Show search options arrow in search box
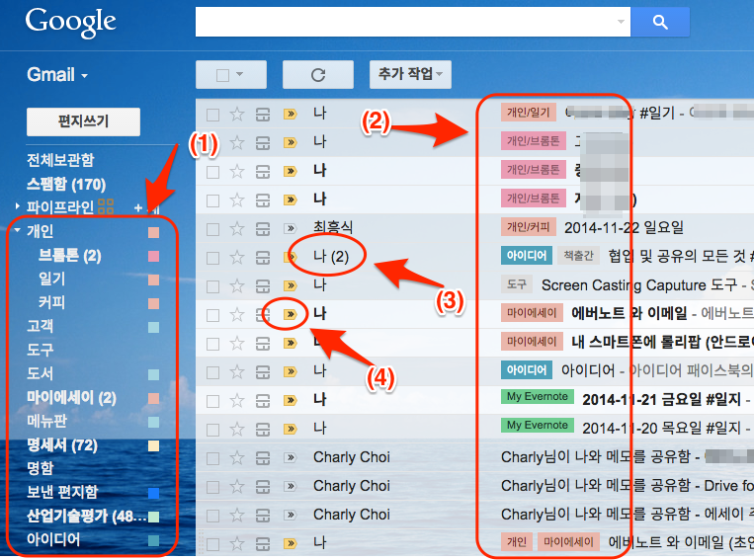The height and width of the screenshot is (560, 754). (621, 22)
